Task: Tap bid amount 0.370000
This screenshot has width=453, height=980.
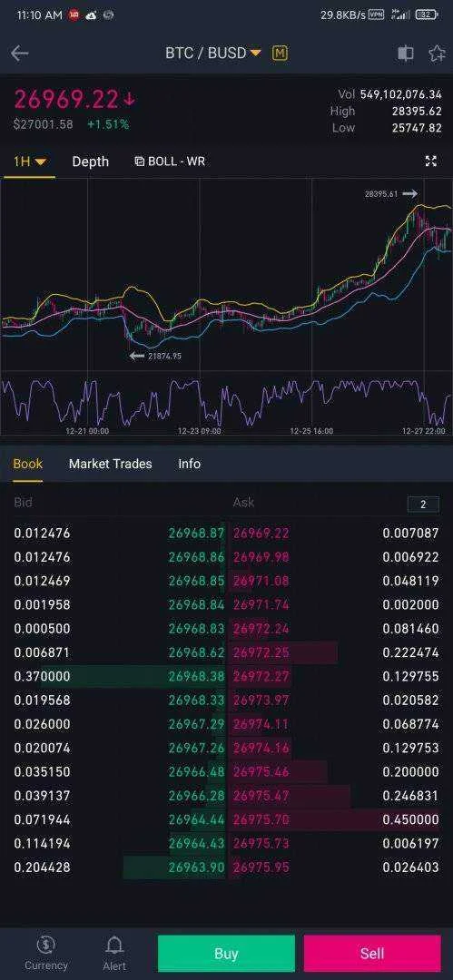Action: click(x=42, y=676)
